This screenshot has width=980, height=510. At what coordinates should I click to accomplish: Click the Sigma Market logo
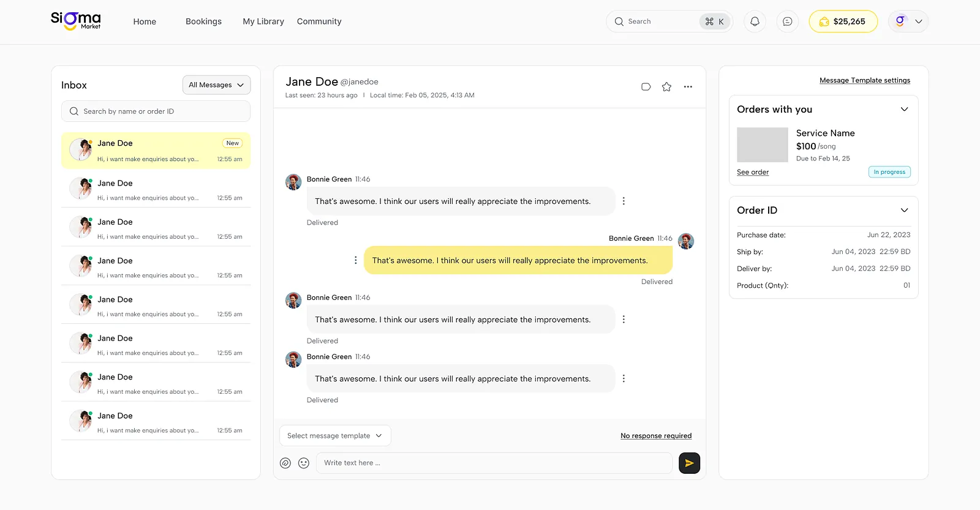(x=76, y=21)
